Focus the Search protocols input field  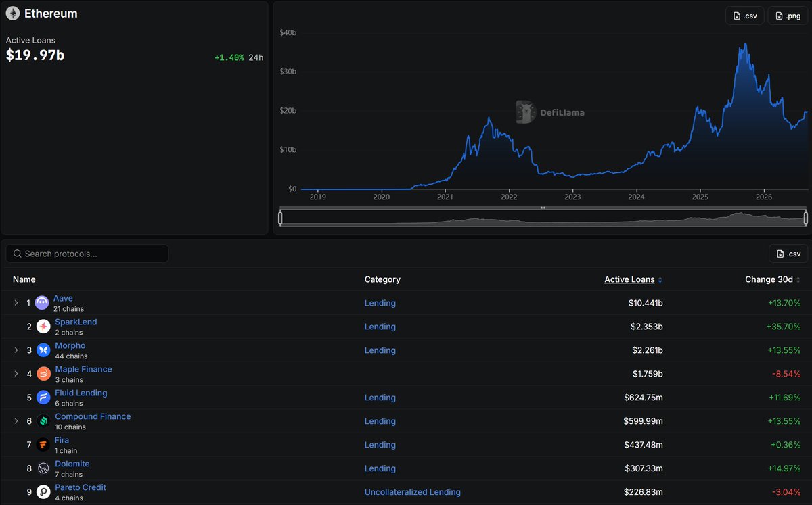[87, 254]
